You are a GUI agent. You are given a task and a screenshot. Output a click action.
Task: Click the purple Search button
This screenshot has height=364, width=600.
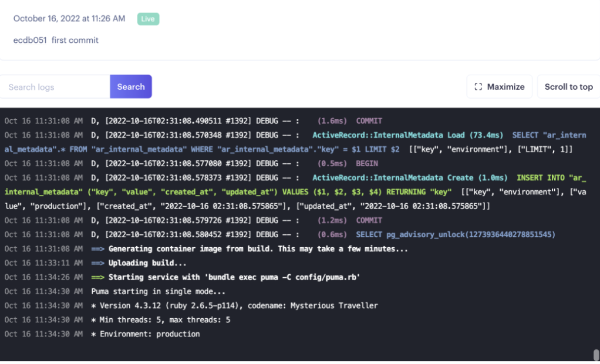coord(131,87)
